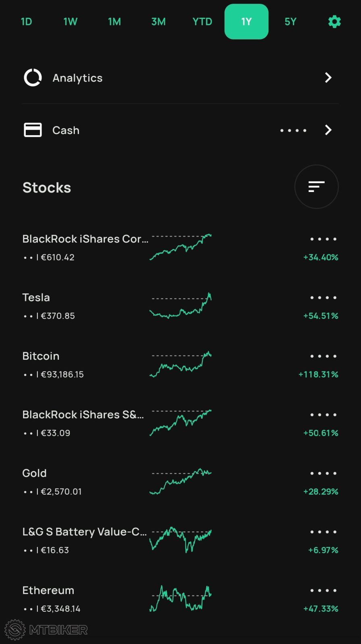Choose the 3M time range
The image size is (361, 644).
(158, 22)
